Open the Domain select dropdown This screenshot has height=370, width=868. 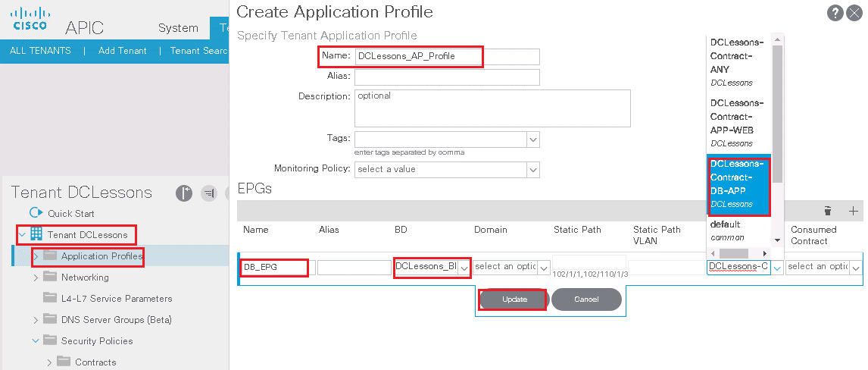coord(544,268)
